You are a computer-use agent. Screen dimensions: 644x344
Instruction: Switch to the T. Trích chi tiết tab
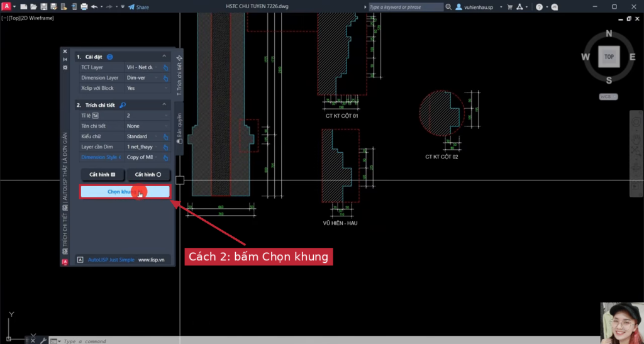tap(179, 75)
